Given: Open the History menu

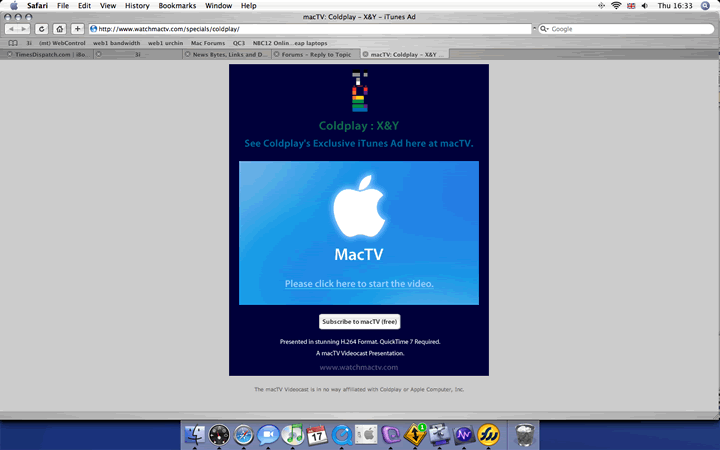Looking at the screenshot, I should (137, 6).
